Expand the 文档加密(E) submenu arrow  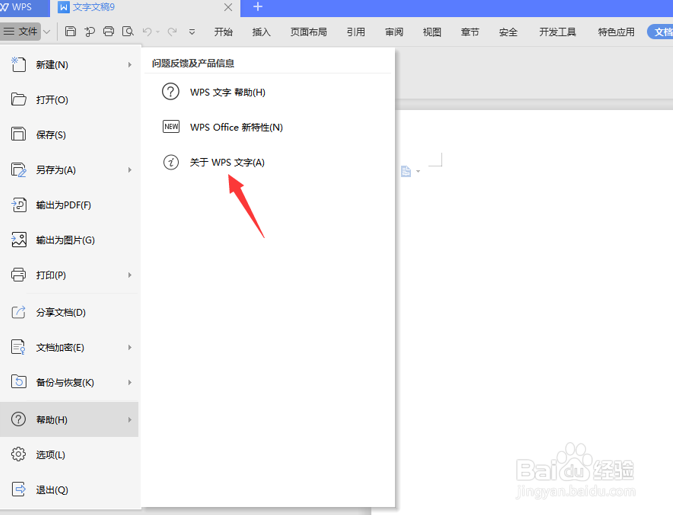tap(130, 347)
